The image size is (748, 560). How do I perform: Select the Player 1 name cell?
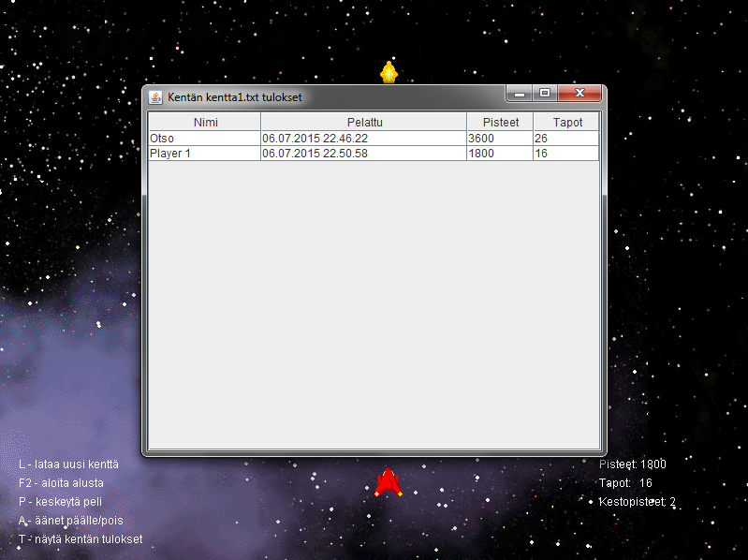coord(205,154)
